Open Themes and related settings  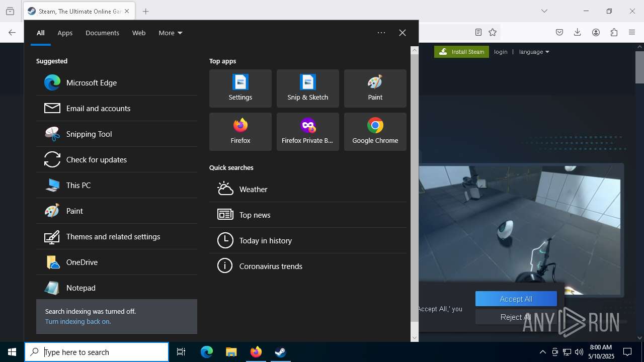point(117,236)
